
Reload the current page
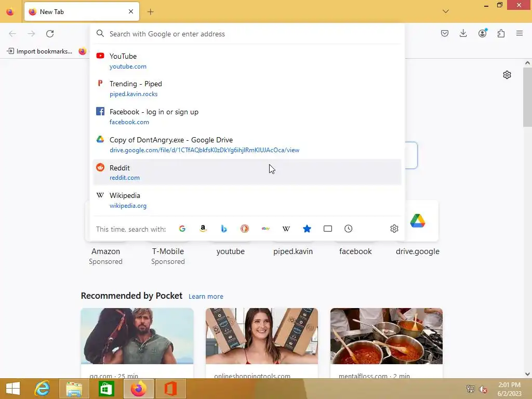pyautogui.click(x=50, y=34)
